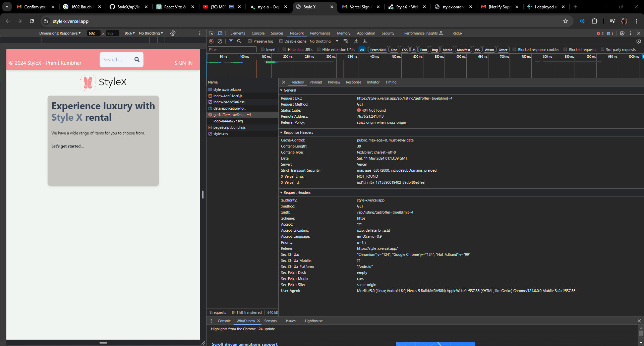Open the tab search dropdown arrow
Screen dimensions: 644x346
[x=7, y=7]
